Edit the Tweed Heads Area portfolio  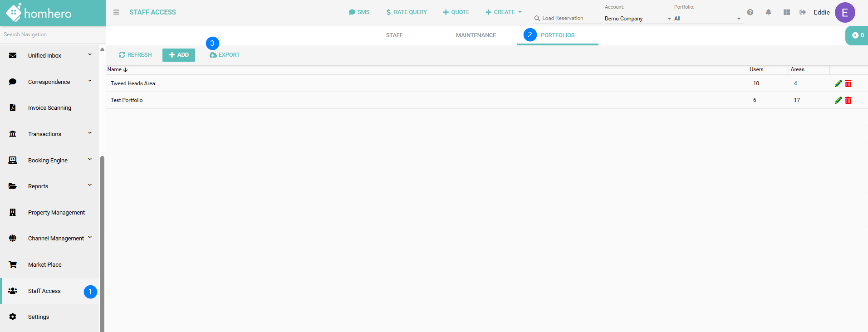tap(838, 83)
